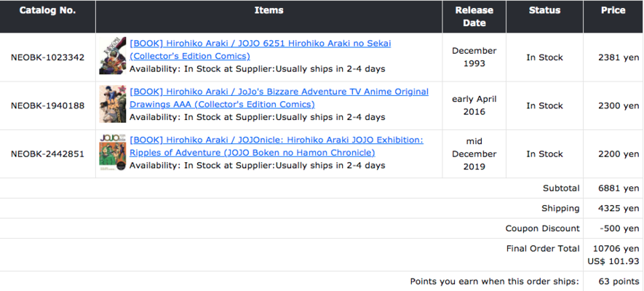Click the Items column header
644x291 pixels.
[269, 11]
